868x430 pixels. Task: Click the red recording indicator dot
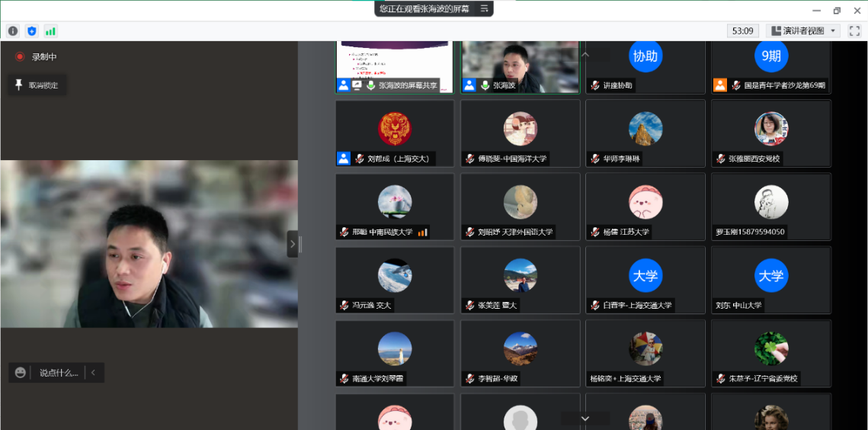20,56
